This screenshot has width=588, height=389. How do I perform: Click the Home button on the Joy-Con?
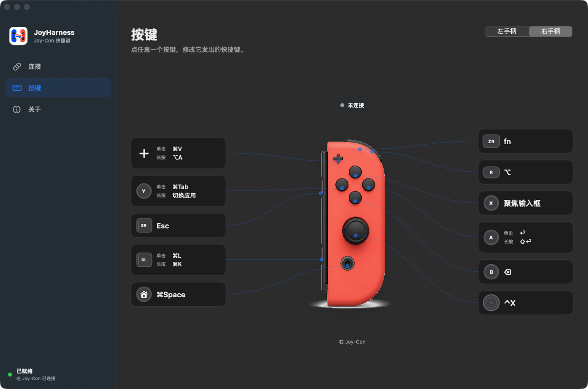[x=348, y=263]
